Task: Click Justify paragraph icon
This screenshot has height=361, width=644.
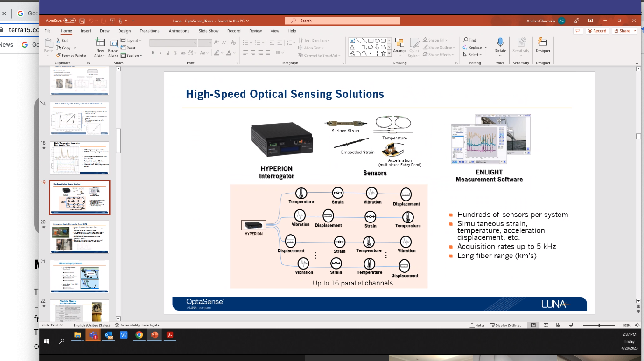Action: click(268, 53)
